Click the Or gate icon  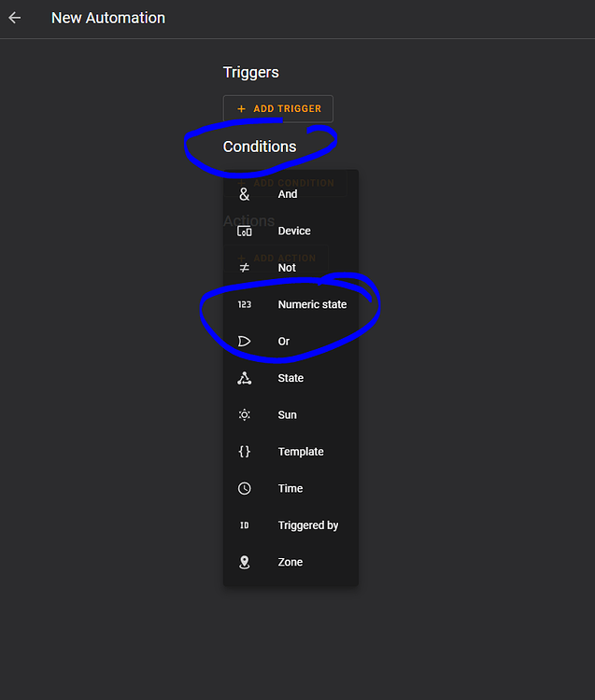(x=245, y=342)
